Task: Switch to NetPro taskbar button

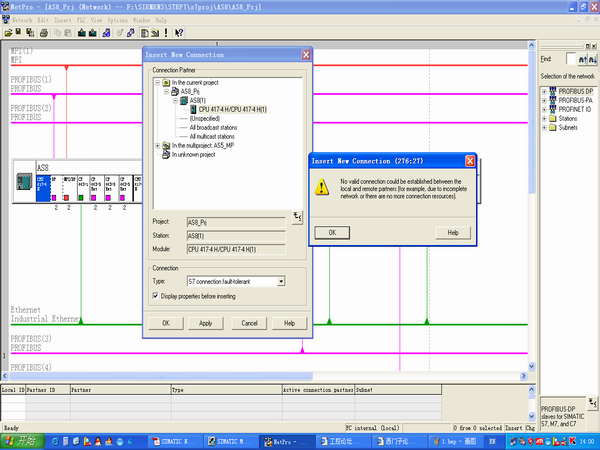Action: 286,442
